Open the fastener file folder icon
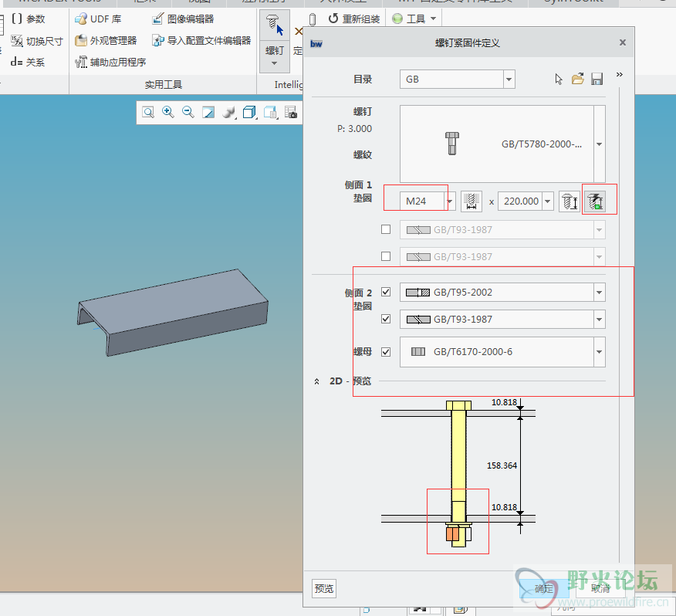The image size is (676, 616). pyautogui.click(x=577, y=79)
